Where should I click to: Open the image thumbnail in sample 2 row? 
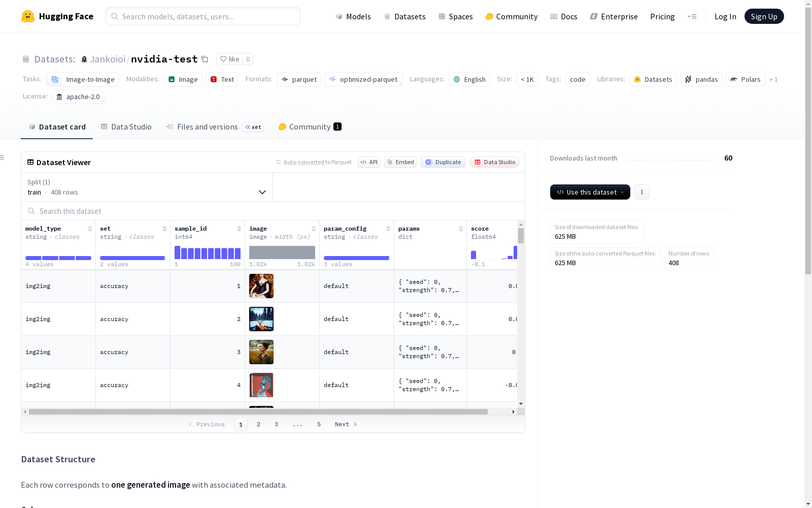pos(261,319)
